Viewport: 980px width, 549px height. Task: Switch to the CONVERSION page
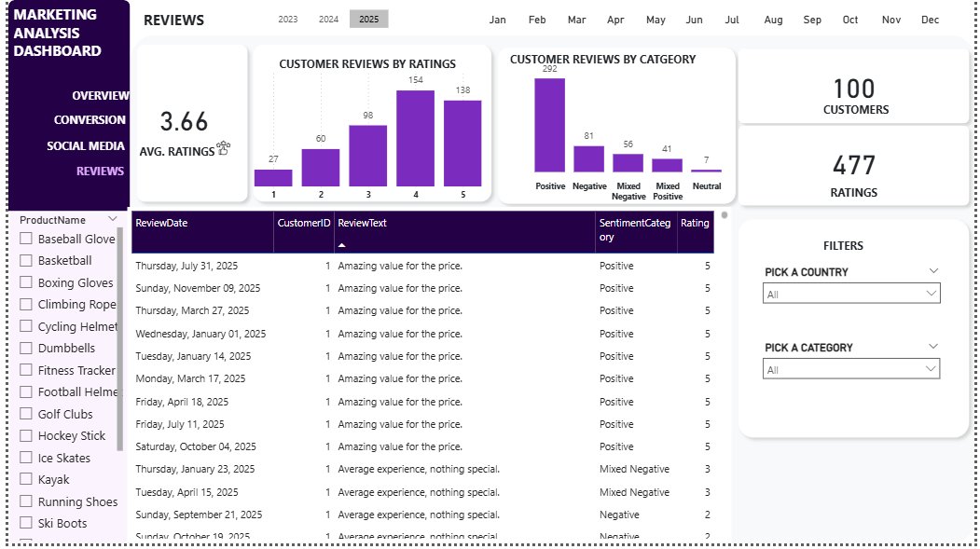point(90,119)
